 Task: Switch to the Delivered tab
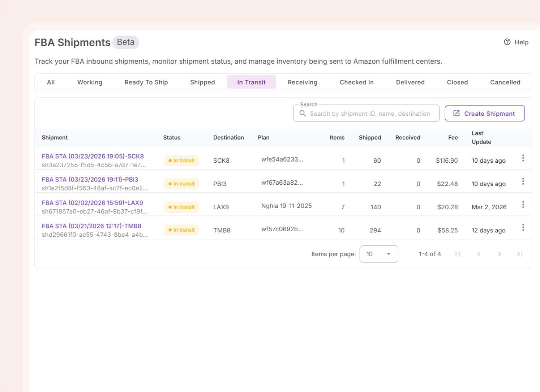point(410,82)
